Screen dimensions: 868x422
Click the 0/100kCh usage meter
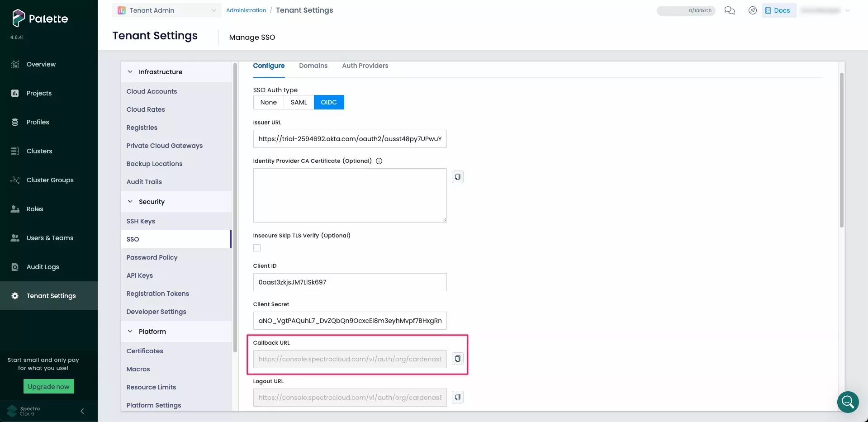pyautogui.click(x=686, y=10)
